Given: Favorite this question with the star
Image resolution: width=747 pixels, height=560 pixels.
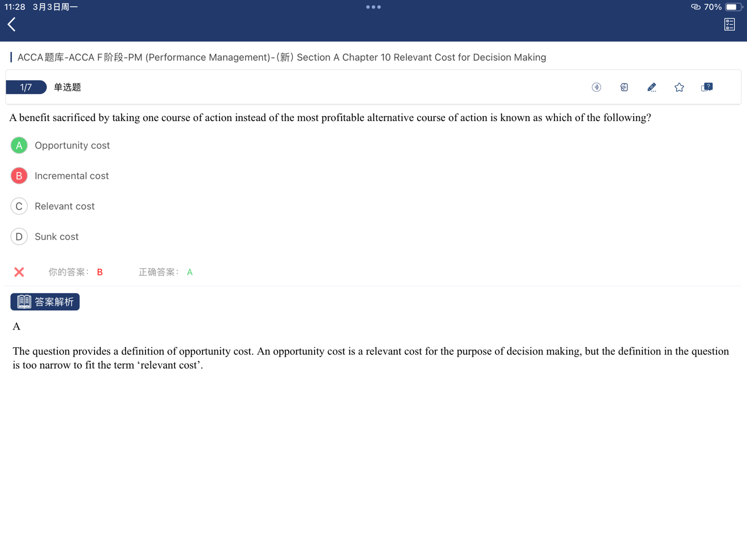Looking at the screenshot, I should (679, 87).
